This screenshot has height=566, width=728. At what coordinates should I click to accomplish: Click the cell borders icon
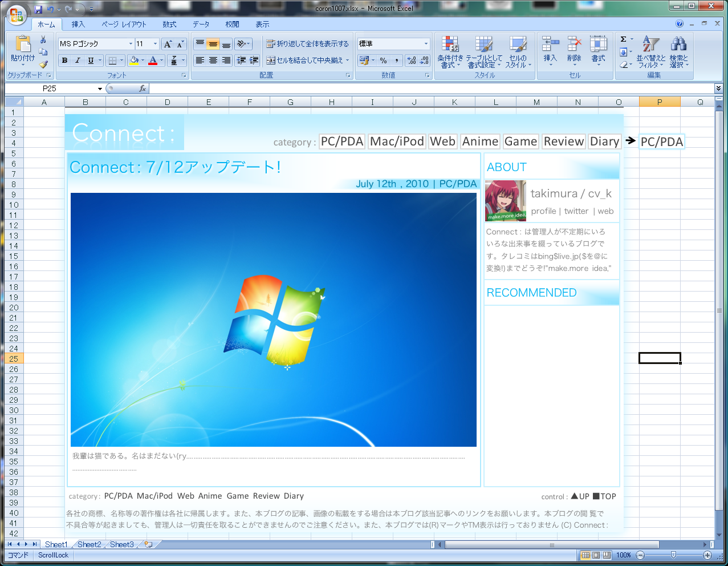point(113,60)
